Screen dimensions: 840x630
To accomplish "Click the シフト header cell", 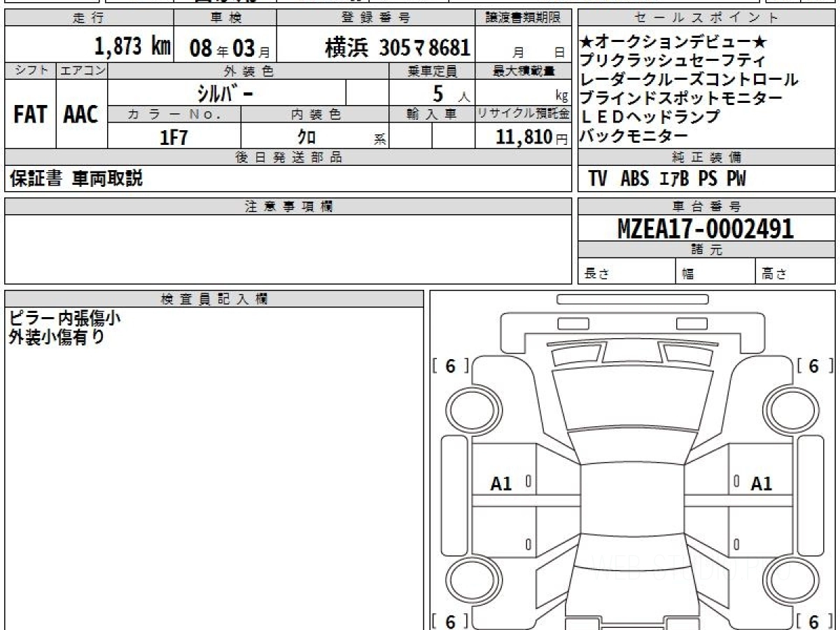I will click(30, 71).
